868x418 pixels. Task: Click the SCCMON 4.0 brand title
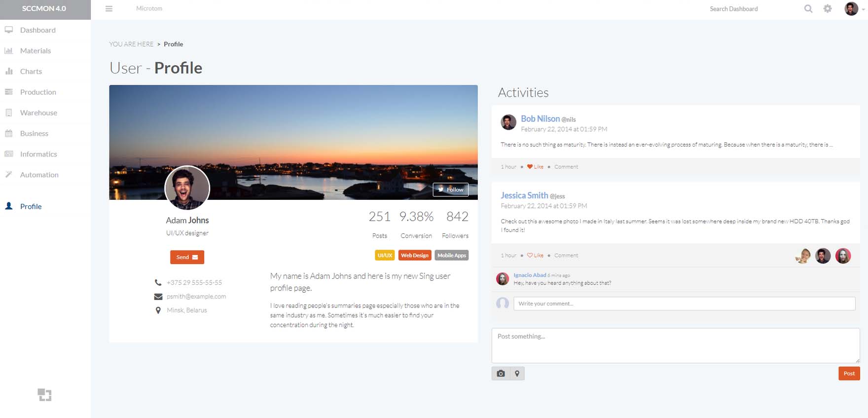[x=44, y=8]
